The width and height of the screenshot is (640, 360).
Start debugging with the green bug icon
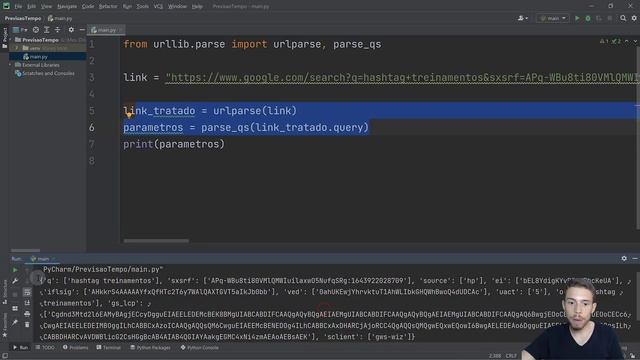588,18
